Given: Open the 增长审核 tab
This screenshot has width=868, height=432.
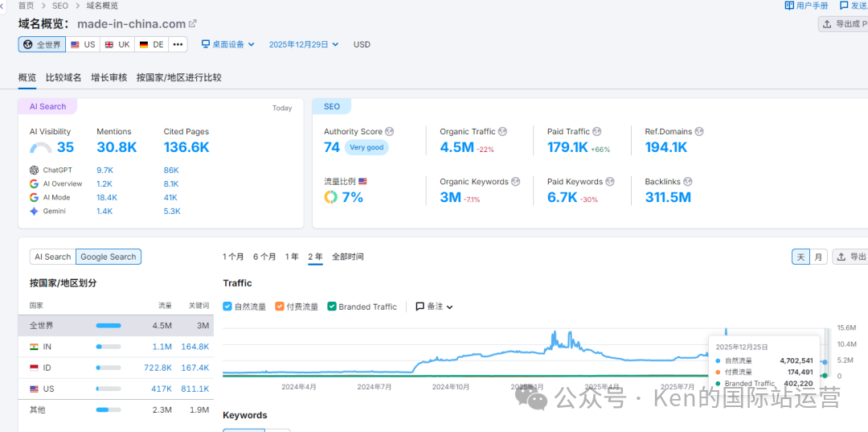Looking at the screenshot, I should click(109, 77).
